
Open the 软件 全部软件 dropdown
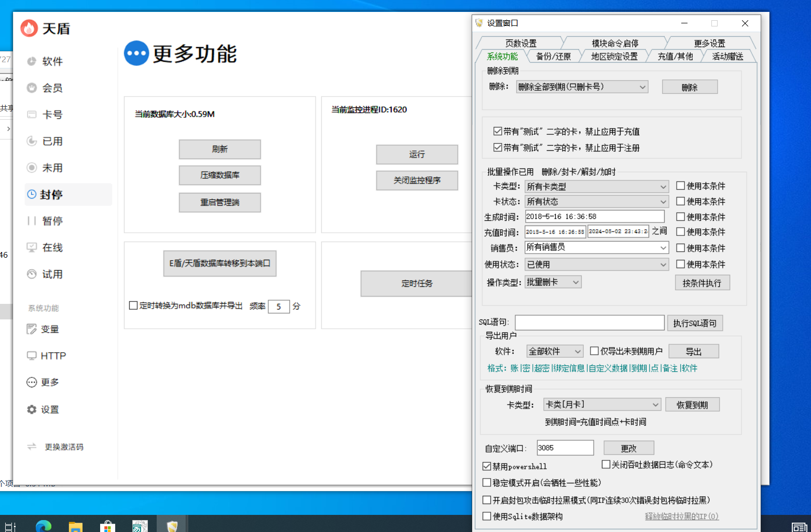(x=555, y=351)
